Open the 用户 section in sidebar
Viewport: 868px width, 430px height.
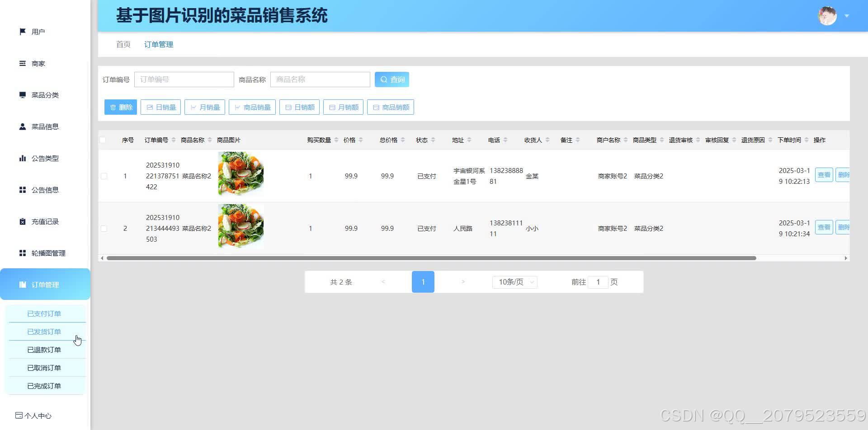(38, 31)
